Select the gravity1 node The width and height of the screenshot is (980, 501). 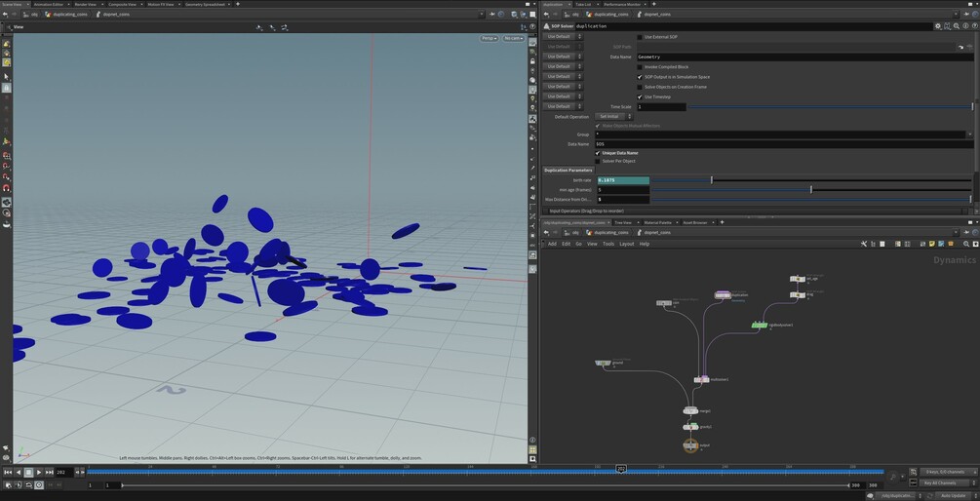click(690, 427)
